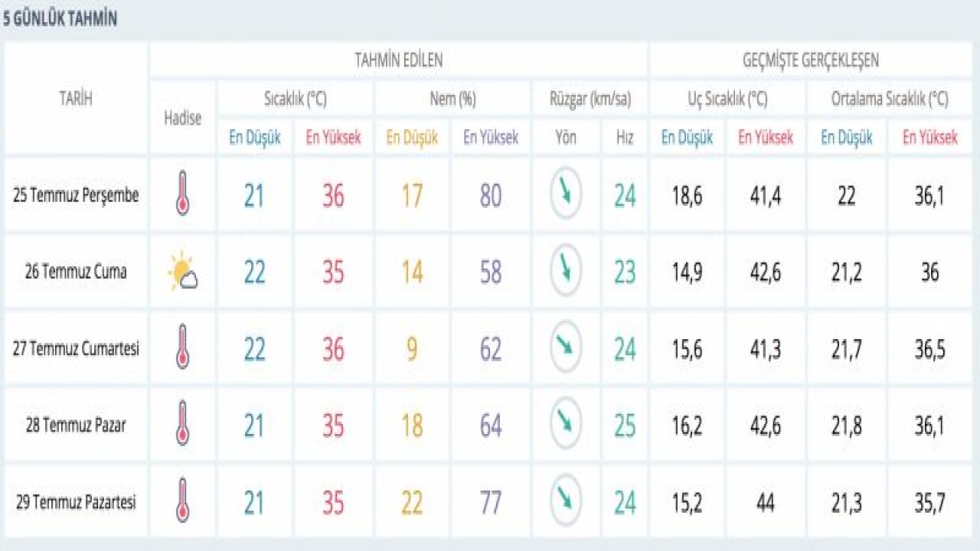The image size is (980, 551).
Task: Select the Hadise column header
Action: [x=183, y=118]
